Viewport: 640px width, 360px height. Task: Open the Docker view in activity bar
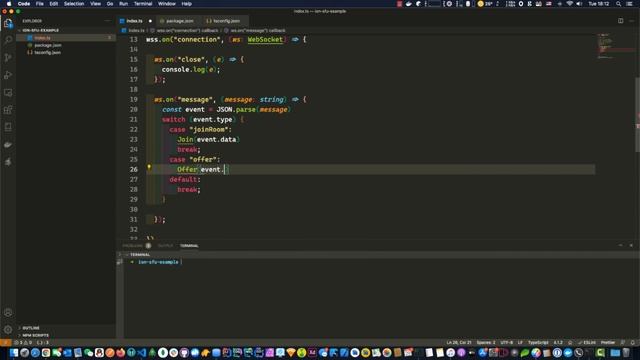[8, 144]
